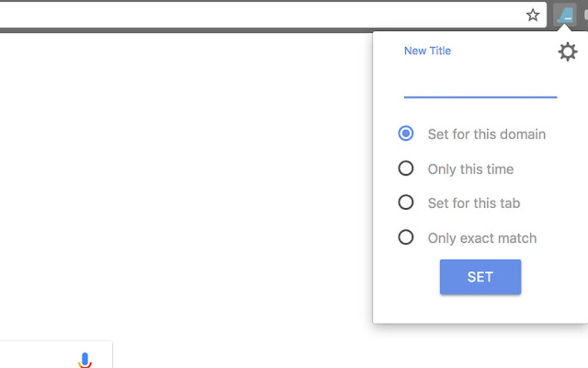The height and width of the screenshot is (368, 588).
Task: Click the 'New Title' field label
Action: click(427, 51)
